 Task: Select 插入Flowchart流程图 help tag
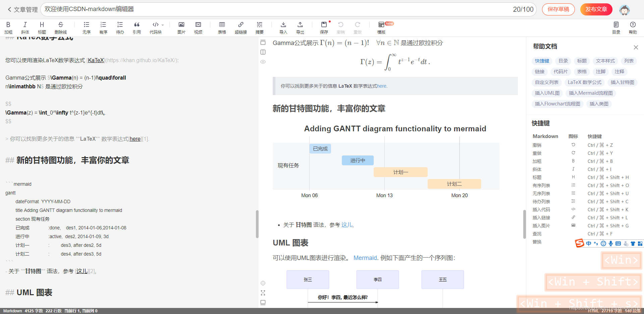(557, 104)
